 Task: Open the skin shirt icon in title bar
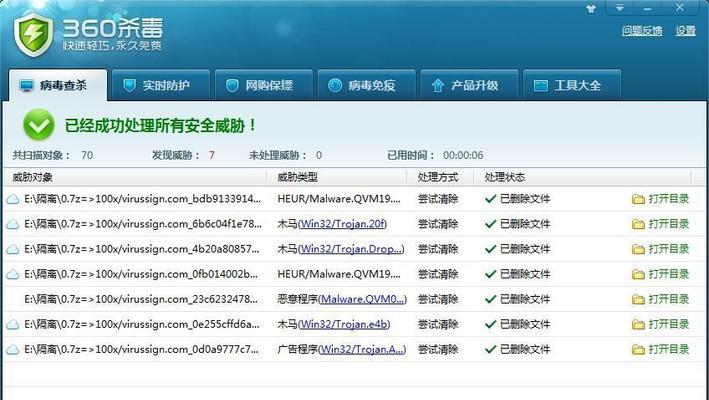[x=591, y=9]
